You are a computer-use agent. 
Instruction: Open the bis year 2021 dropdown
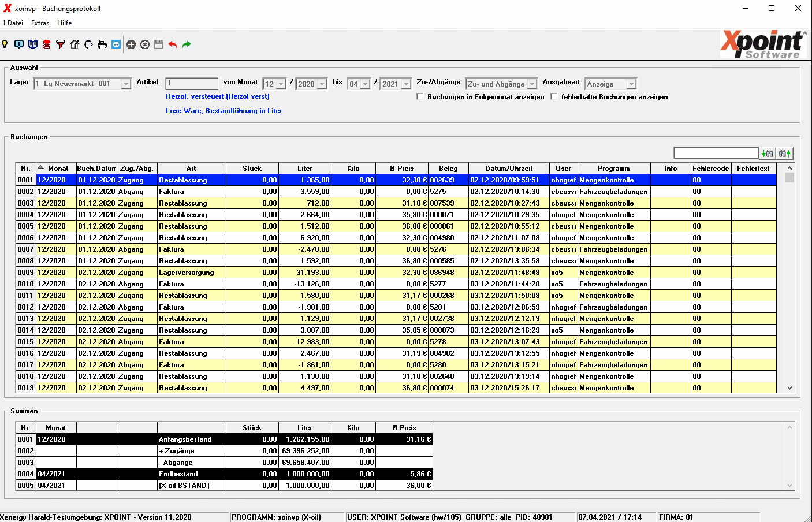pyautogui.click(x=406, y=84)
